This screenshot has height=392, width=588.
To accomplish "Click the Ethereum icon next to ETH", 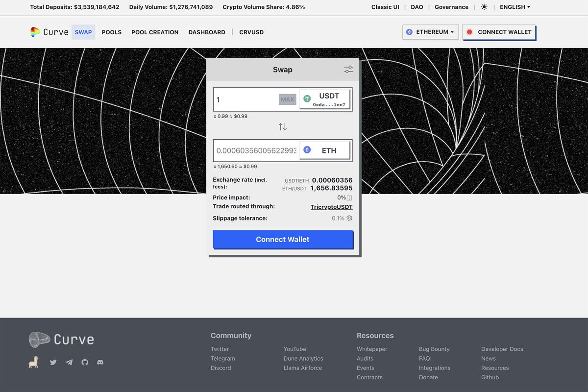I will [x=307, y=150].
